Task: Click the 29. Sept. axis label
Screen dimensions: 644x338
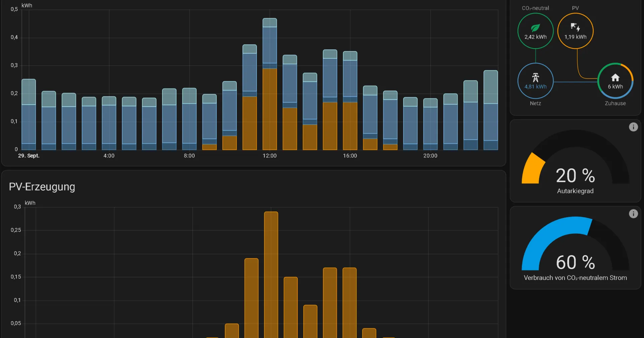Action: click(29, 156)
